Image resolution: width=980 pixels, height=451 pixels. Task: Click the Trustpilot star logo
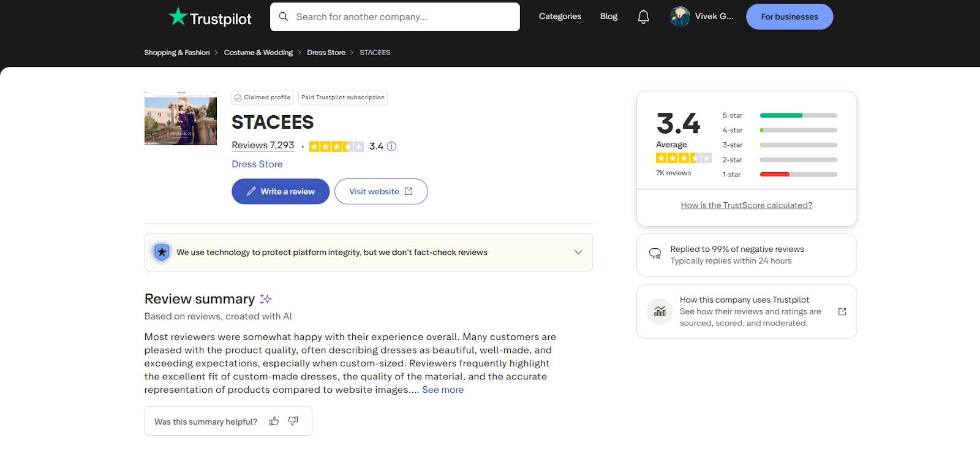[x=178, y=17]
